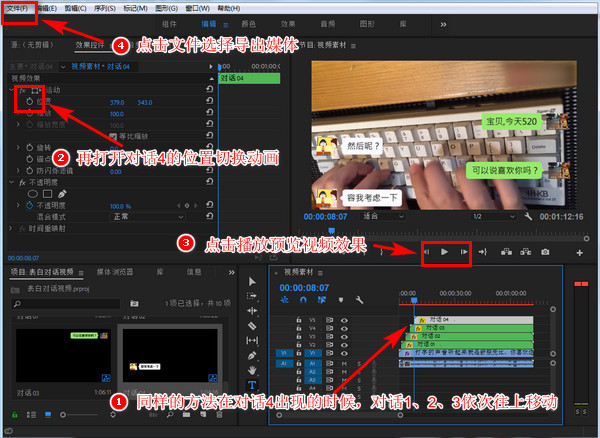
Task: Step forward one frame in program monitor
Action: 464,252
